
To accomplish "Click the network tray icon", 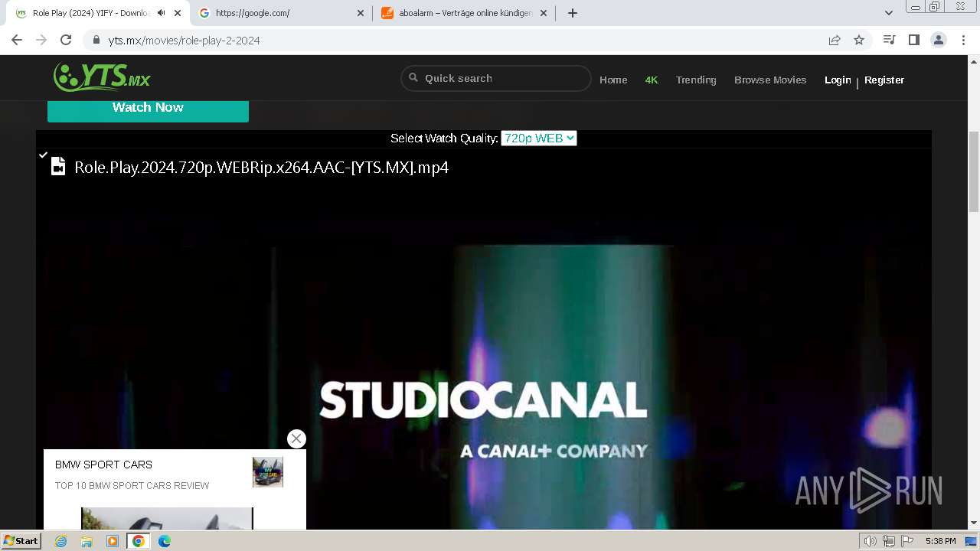I will [x=889, y=541].
